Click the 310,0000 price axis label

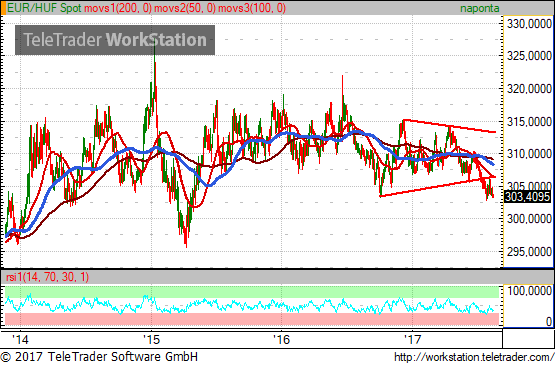pos(529,154)
